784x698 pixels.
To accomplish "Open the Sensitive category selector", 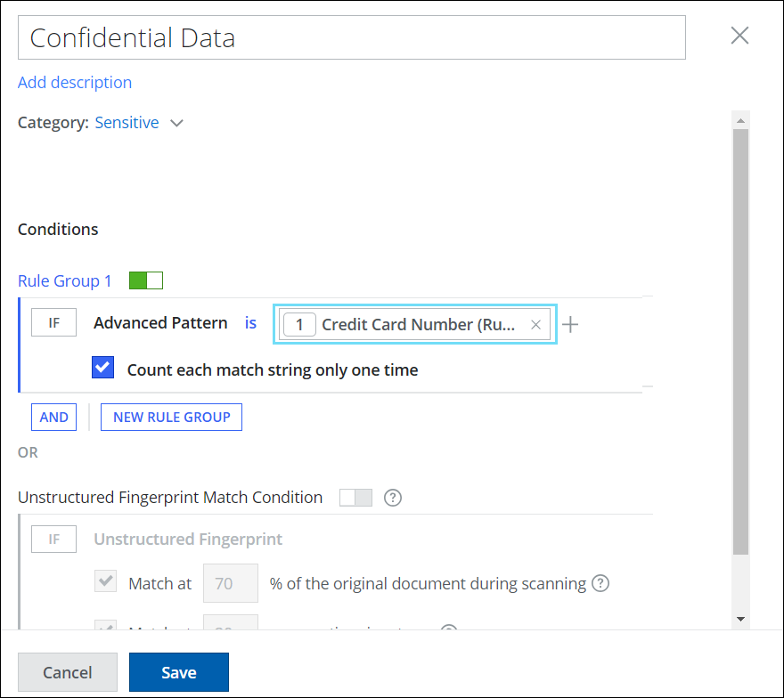I will [127, 123].
